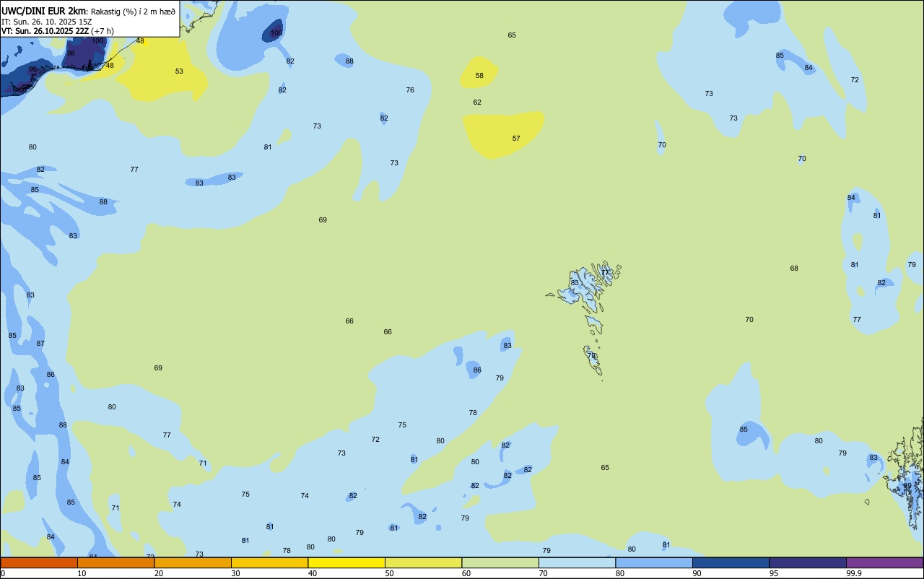Choose the green 60–70 legend swatch
This screenshot has height=579, width=924.
[x=500, y=562]
